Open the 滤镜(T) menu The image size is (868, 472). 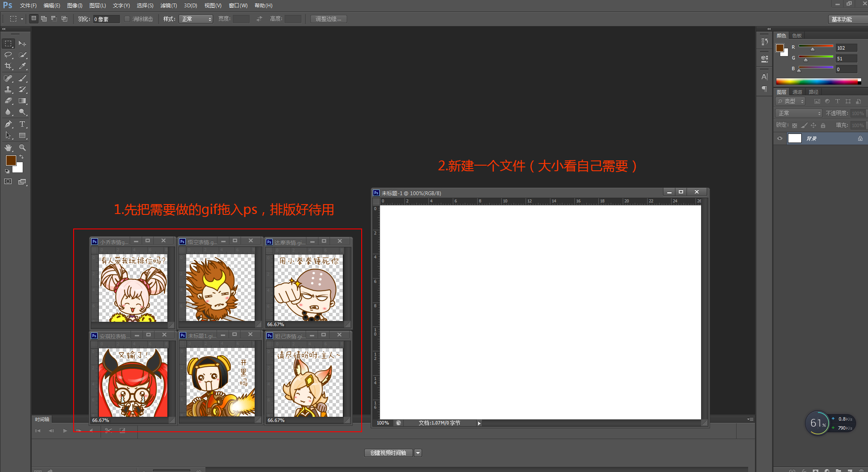pos(168,6)
